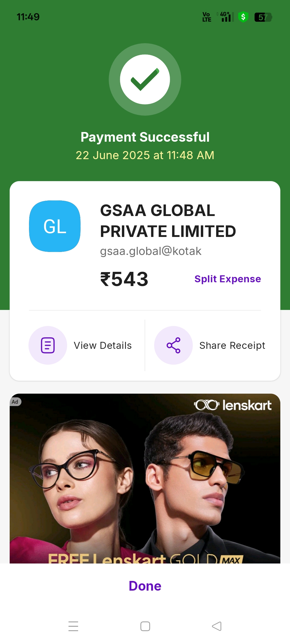
Task: Tap the Ad badge on banner
Action: point(15,402)
